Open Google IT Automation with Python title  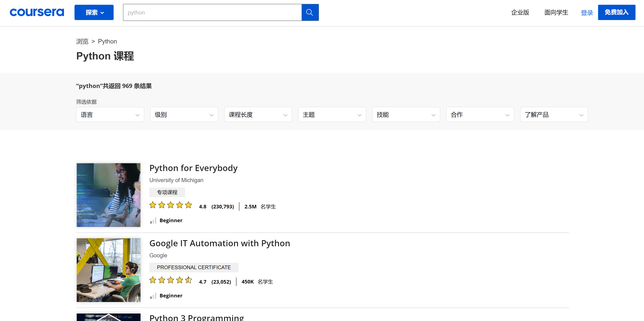(x=219, y=243)
